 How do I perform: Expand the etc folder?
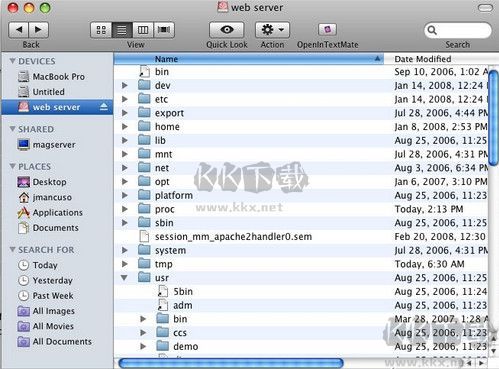[x=125, y=99]
